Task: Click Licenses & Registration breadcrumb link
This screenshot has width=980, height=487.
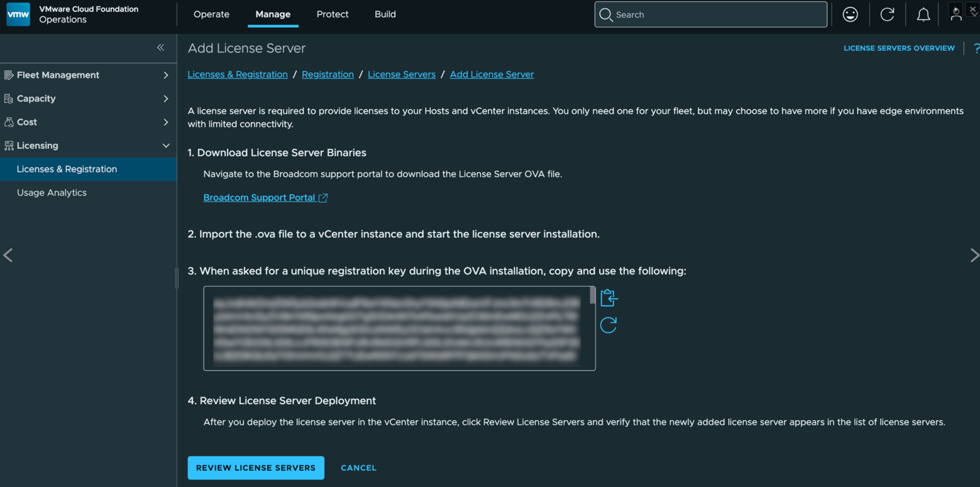Action: [238, 74]
